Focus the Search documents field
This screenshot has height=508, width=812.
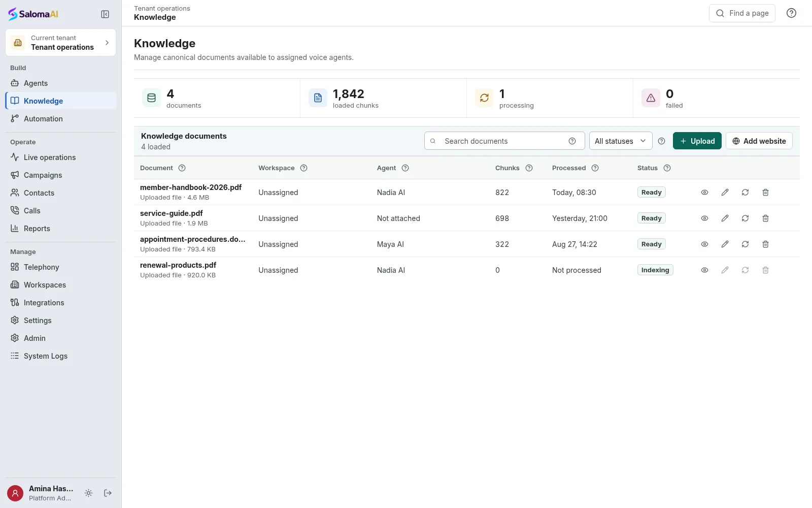tap(504, 141)
